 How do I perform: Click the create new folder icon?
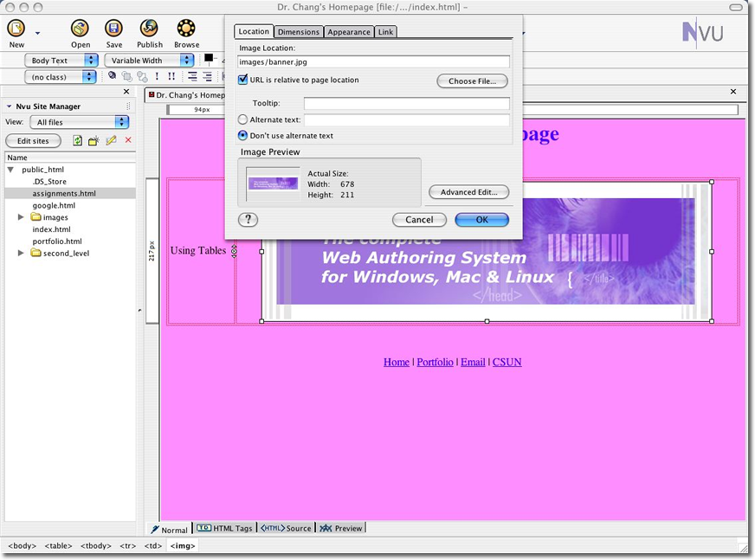(x=94, y=140)
